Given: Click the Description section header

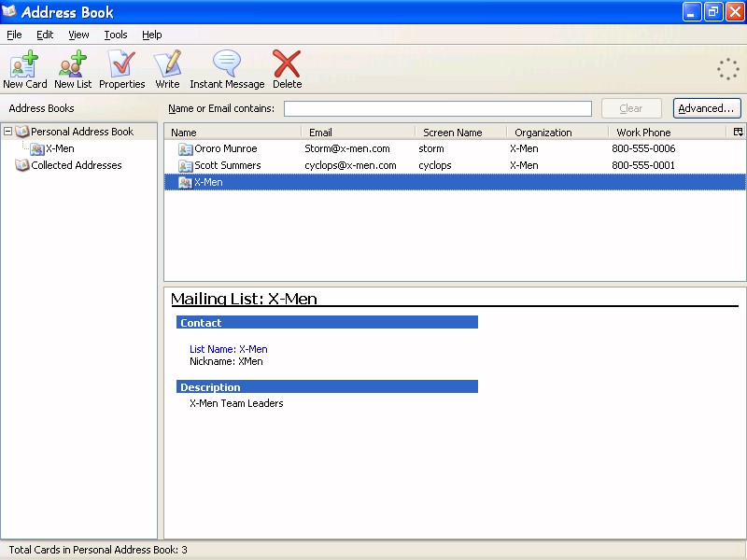Looking at the screenshot, I should tap(327, 386).
